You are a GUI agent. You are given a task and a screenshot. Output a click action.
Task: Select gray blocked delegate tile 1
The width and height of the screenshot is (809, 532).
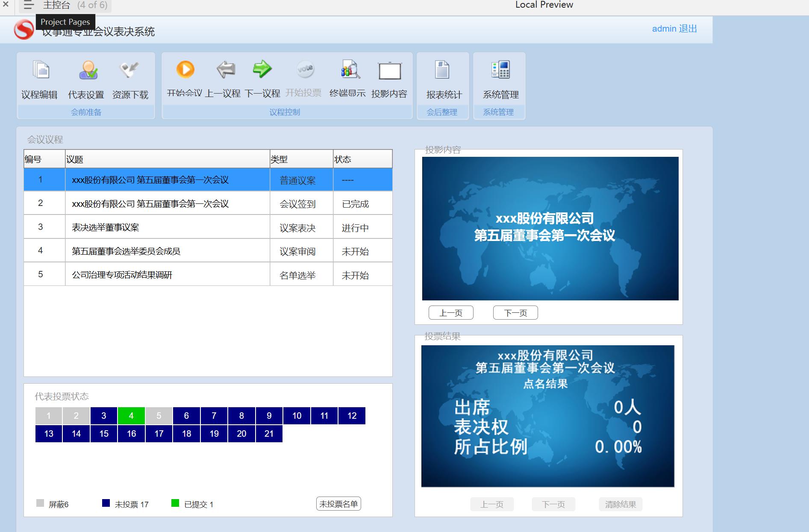click(49, 416)
